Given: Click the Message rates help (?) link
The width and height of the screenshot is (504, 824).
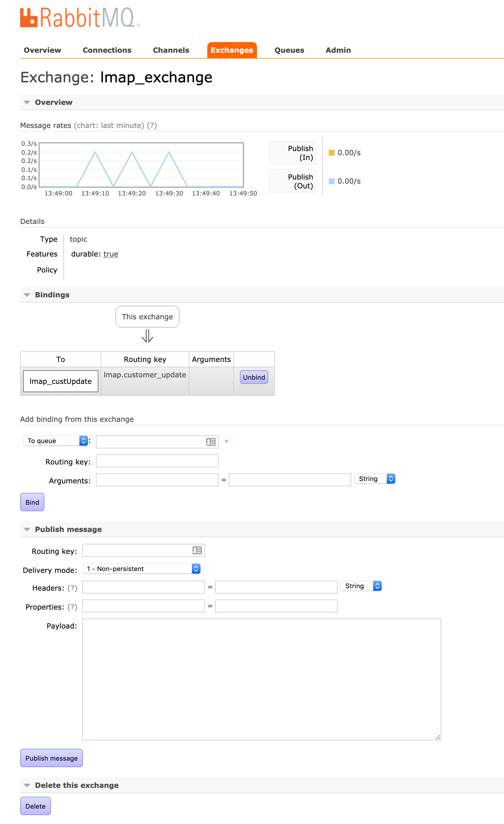Looking at the screenshot, I should [152, 125].
